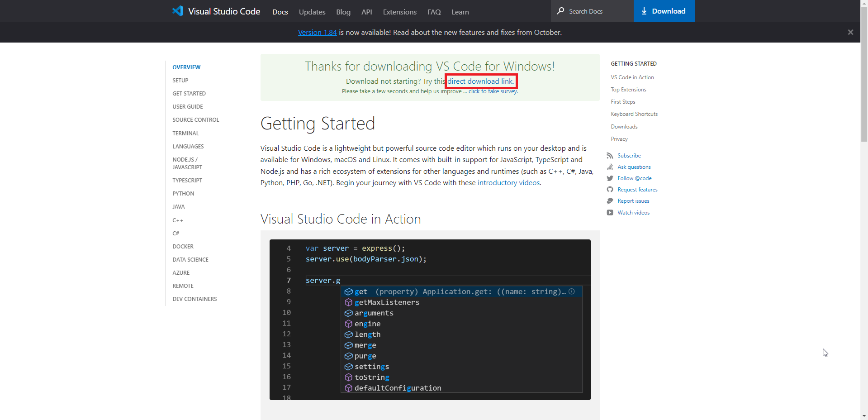Click the Visual Studio Code logo icon

coord(178,11)
